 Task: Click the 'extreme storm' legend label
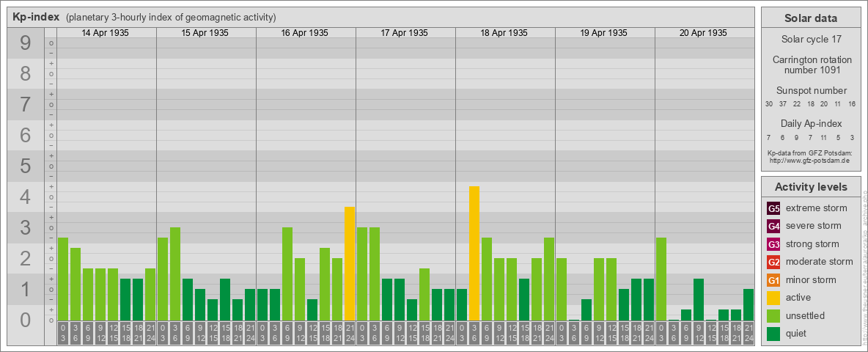pyautogui.click(x=817, y=209)
